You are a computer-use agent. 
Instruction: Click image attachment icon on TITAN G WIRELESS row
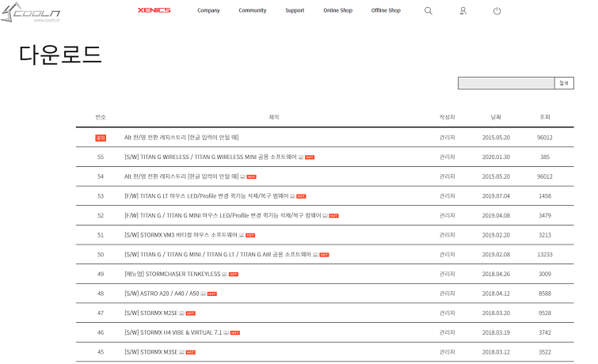pyautogui.click(x=301, y=157)
